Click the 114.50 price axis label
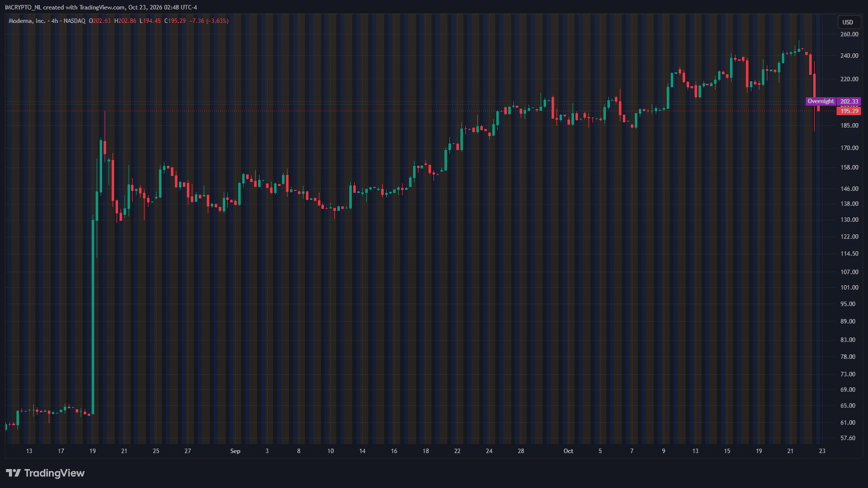 (849, 254)
